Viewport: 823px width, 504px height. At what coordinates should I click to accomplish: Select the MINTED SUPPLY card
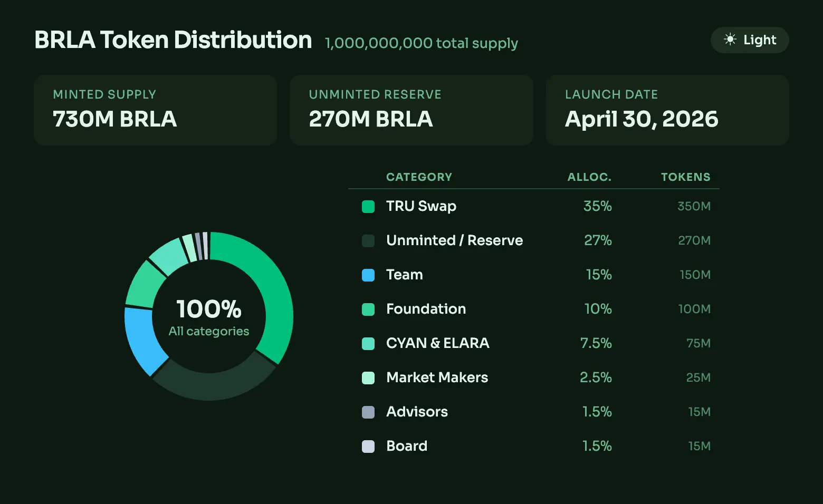pyautogui.click(x=155, y=110)
